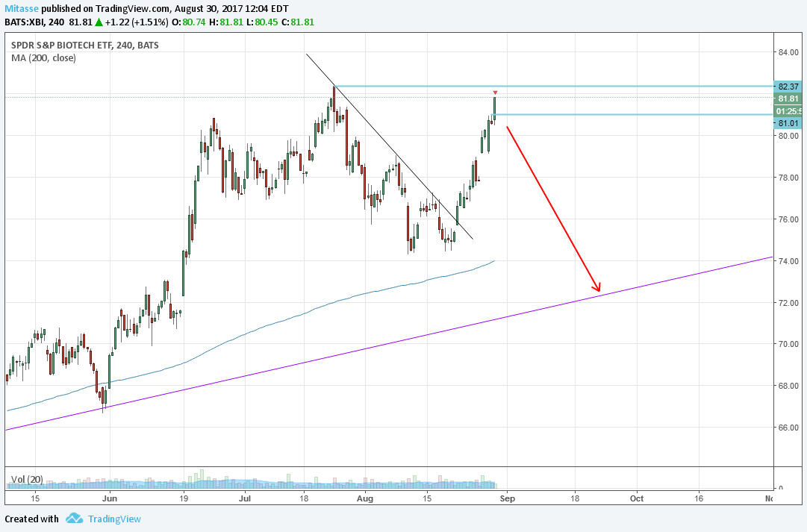Click the TradingView cloud logo icon
The height and width of the screenshot is (532, 807).
click(74, 519)
